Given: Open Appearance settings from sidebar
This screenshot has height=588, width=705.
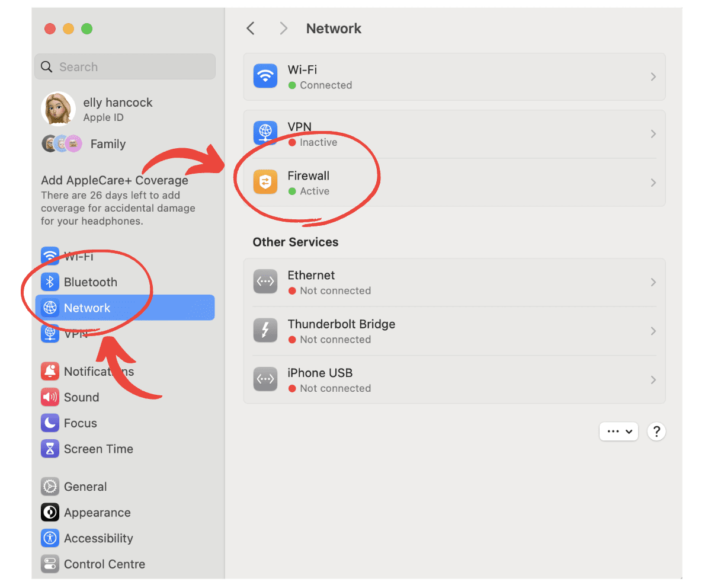Looking at the screenshot, I should pos(125,512).
